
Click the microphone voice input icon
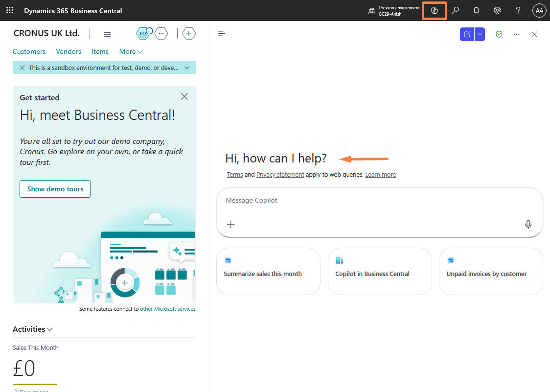pos(528,224)
